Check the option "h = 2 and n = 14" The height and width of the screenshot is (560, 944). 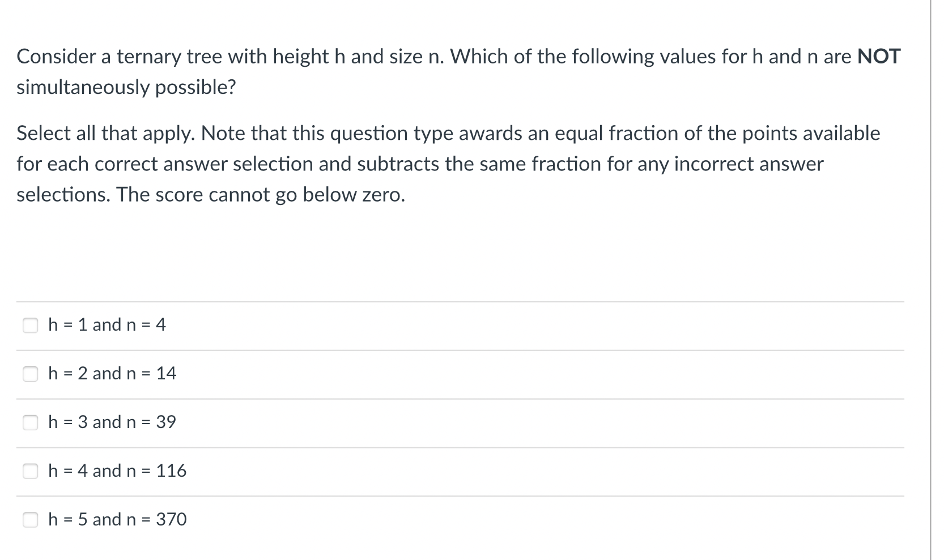(x=31, y=374)
